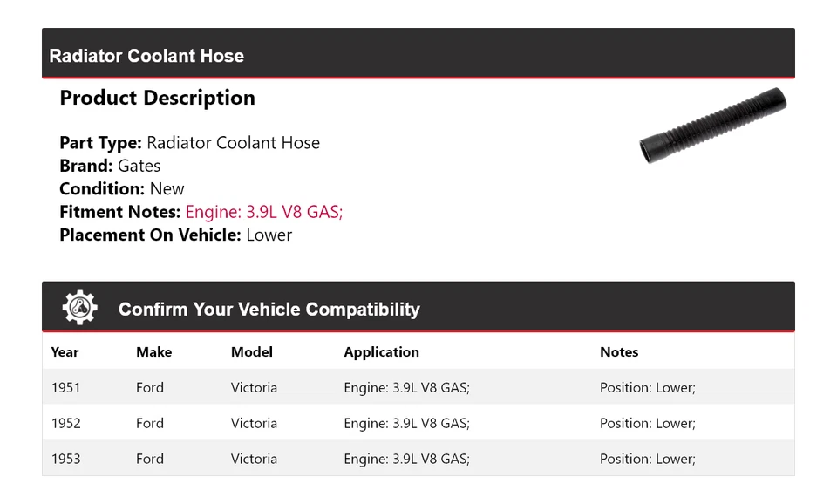Click the Part Type label line

coord(189,143)
